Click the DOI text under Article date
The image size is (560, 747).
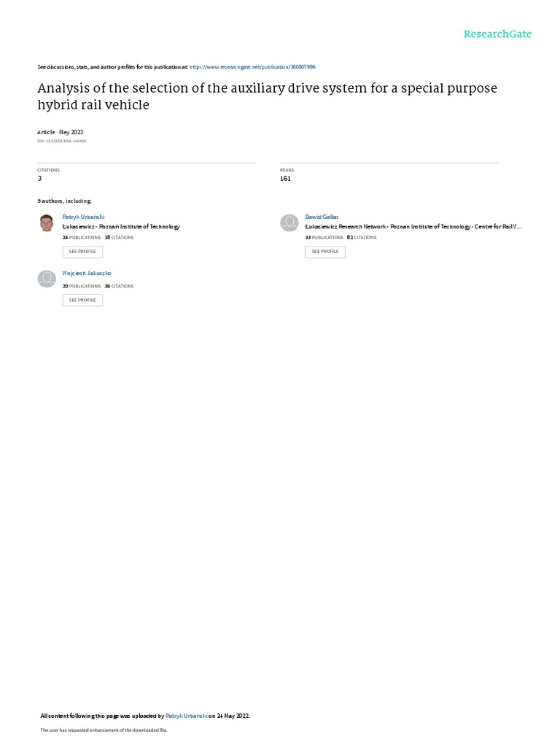tap(62, 141)
